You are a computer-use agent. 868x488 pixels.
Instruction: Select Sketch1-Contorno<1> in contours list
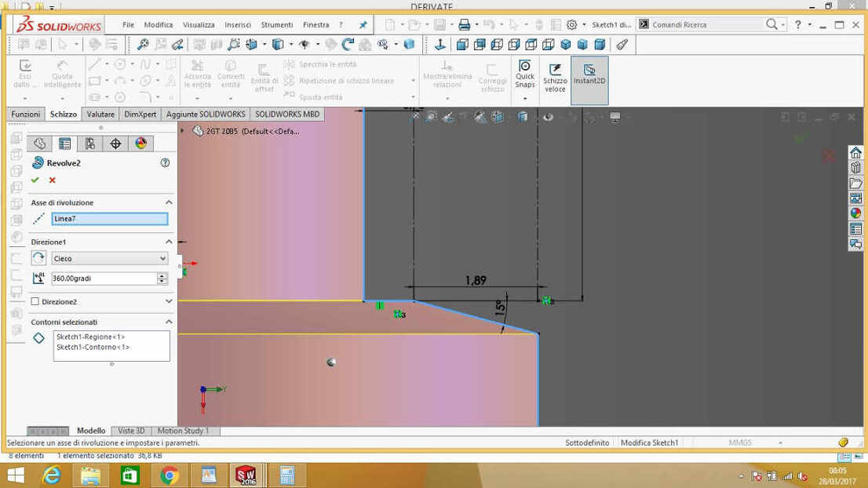[x=93, y=348]
